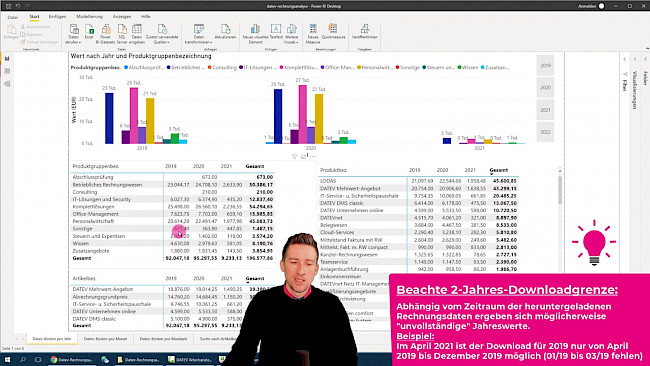
Task: Toggle the 2022 year slicer button
Action: 545,132
